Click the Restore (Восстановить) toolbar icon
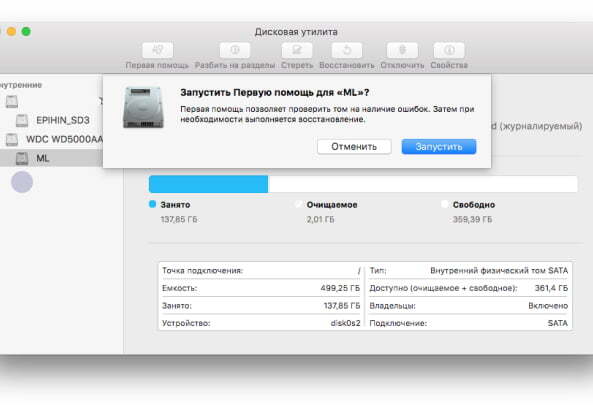 click(346, 50)
